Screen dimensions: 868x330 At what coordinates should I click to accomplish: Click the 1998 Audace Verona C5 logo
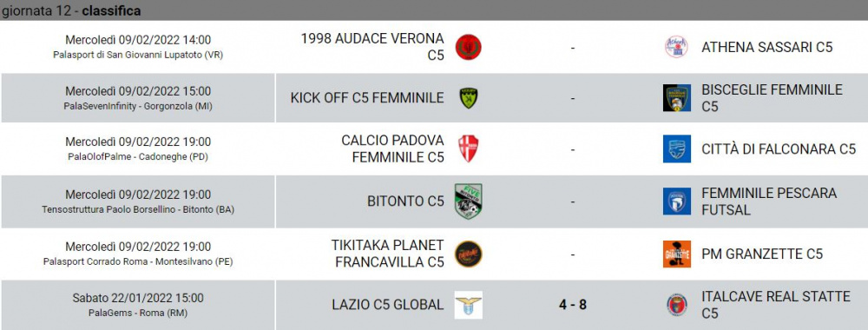click(469, 47)
